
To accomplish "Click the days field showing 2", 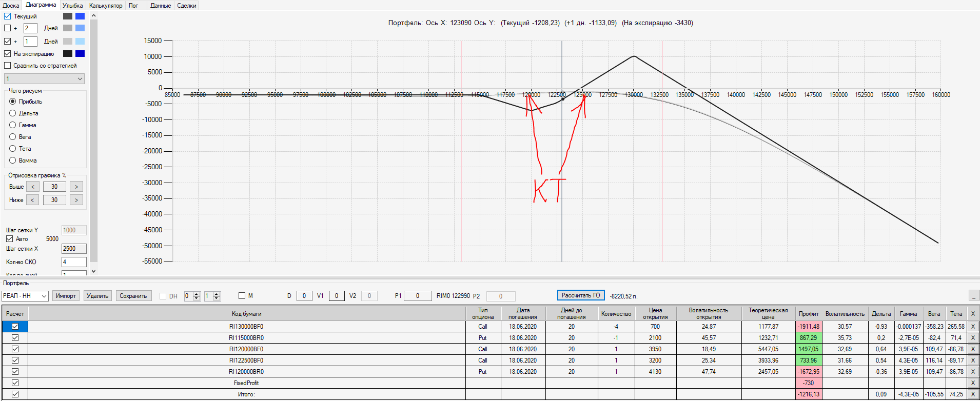I will point(30,28).
